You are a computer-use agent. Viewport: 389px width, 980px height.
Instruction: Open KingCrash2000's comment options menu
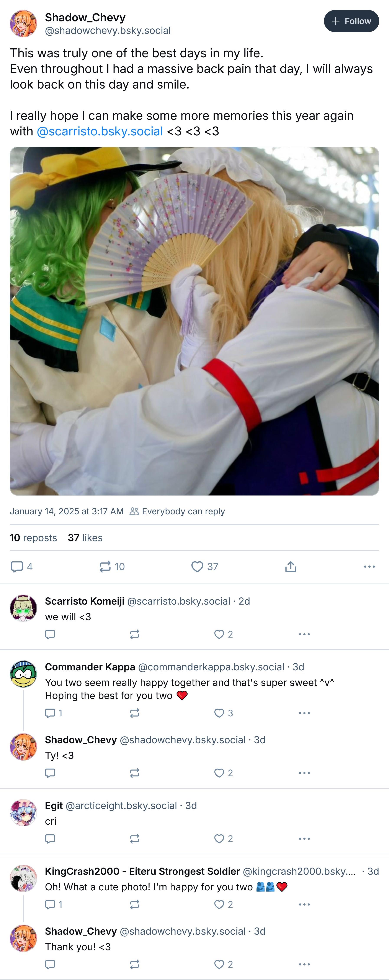[304, 904]
